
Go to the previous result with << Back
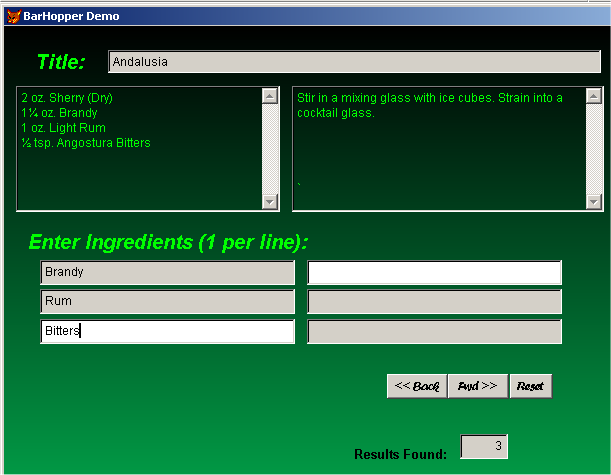(417, 386)
